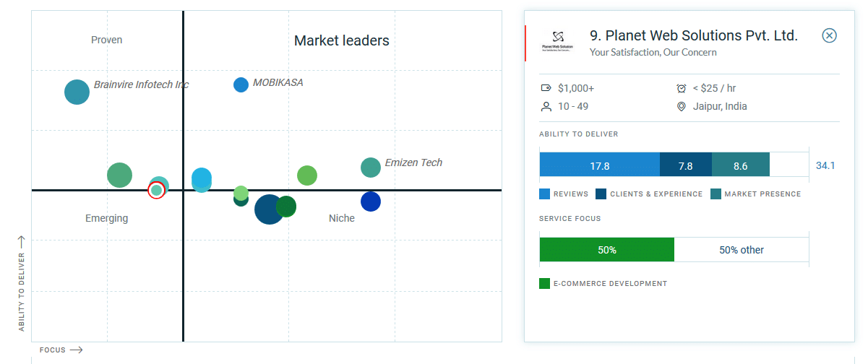
Task: Select the light blue bubble right of the vertical axis
Action: (x=202, y=179)
